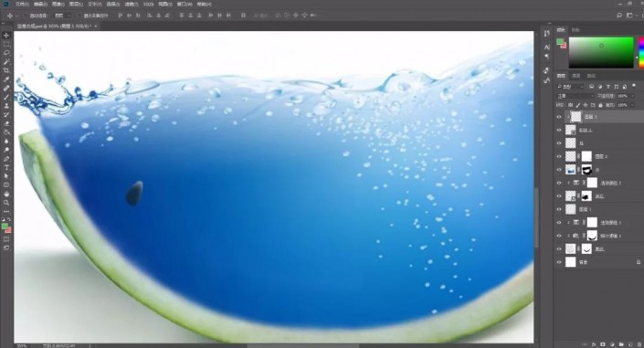Open the layer blend mode dropdown
Screen dimensions: 644x348
click(x=575, y=96)
